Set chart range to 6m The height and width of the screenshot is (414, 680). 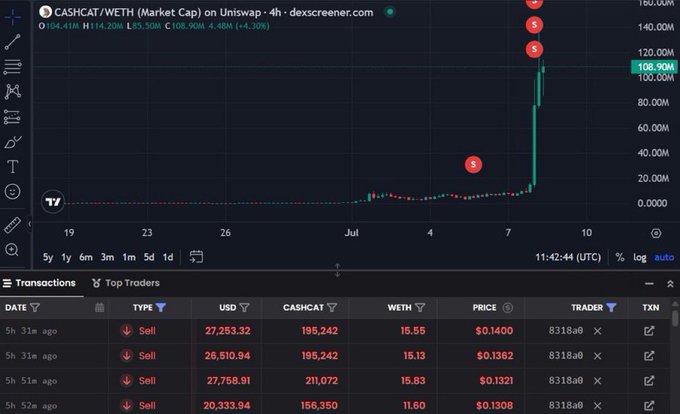pyautogui.click(x=86, y=257)
